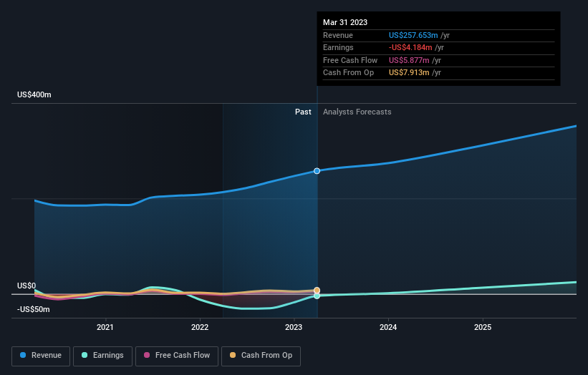Click the US$0 axis label

point(26,286)
